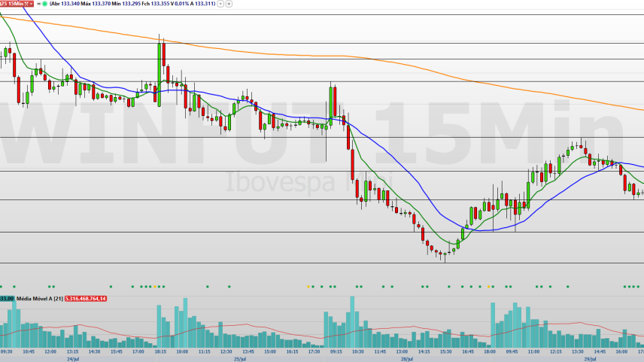644x362 pixels.
Task: Click the Mín 133.295 low value
Action: (x=126, y=4)
